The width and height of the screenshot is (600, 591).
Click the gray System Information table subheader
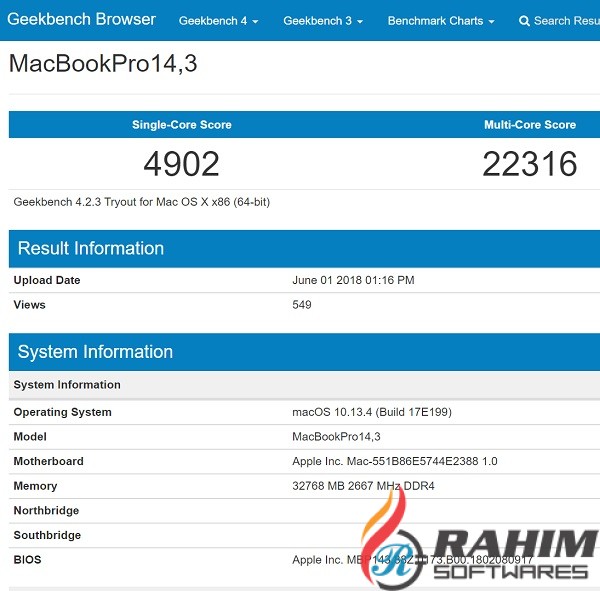click(x=304, y=385)
